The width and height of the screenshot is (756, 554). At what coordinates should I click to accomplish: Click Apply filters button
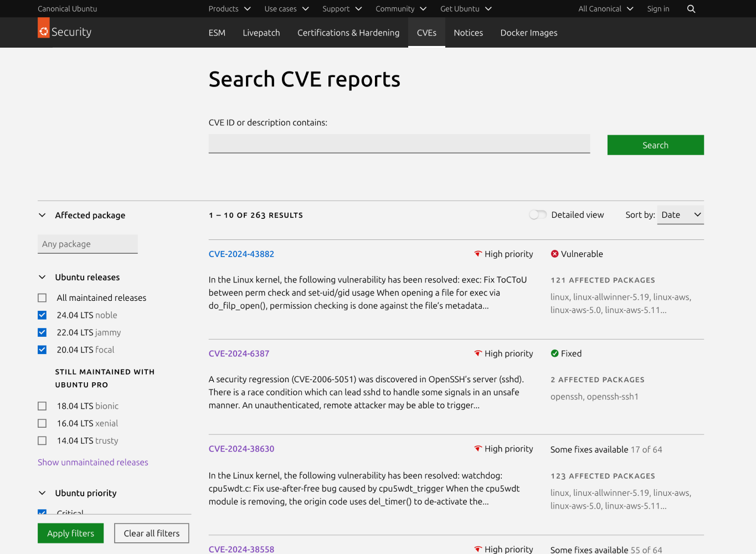click(x=71, y=534)
